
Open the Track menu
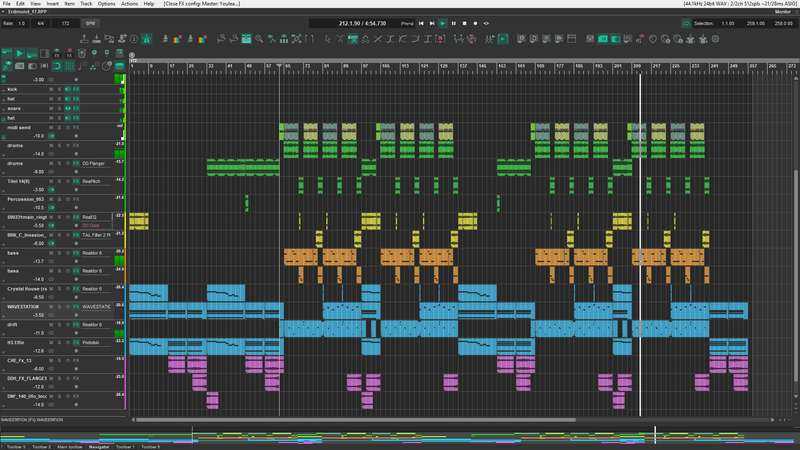point(86,4)
